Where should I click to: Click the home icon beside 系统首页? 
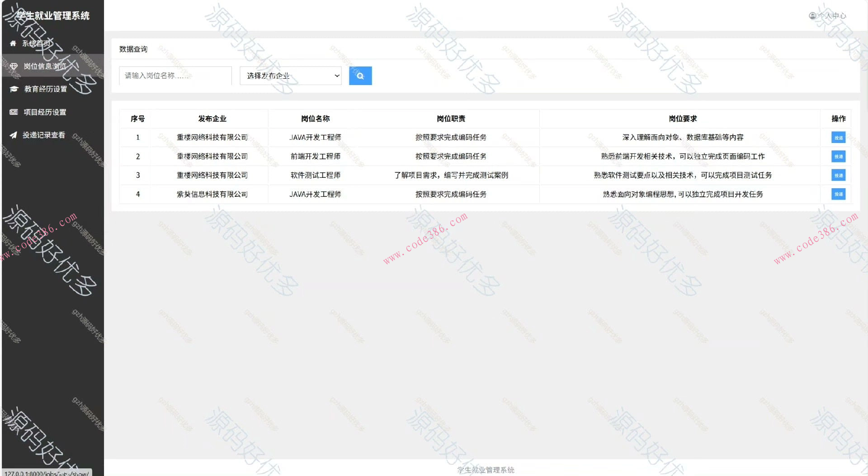(13, 43)
